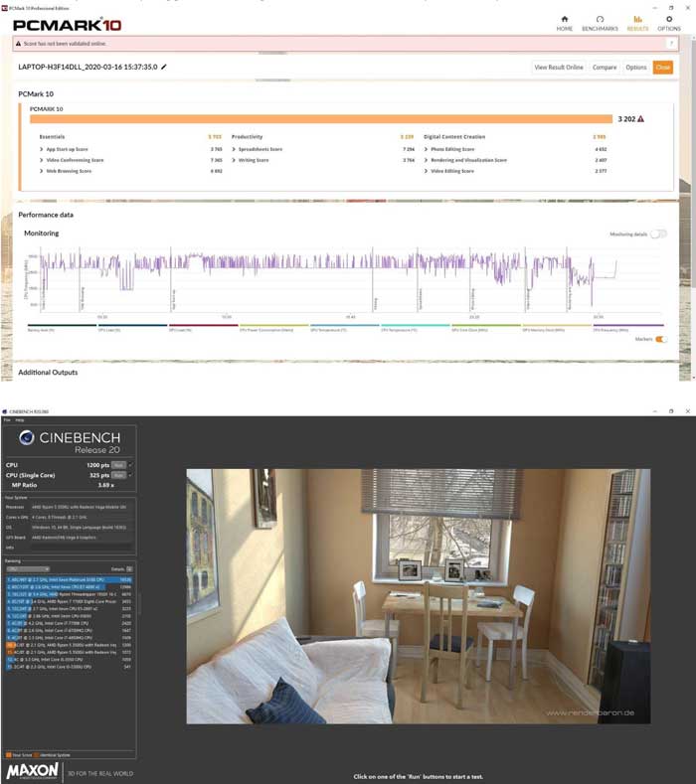Click the warning icon in validation banner
Screen dimensions: 696x784
[19, 44]
